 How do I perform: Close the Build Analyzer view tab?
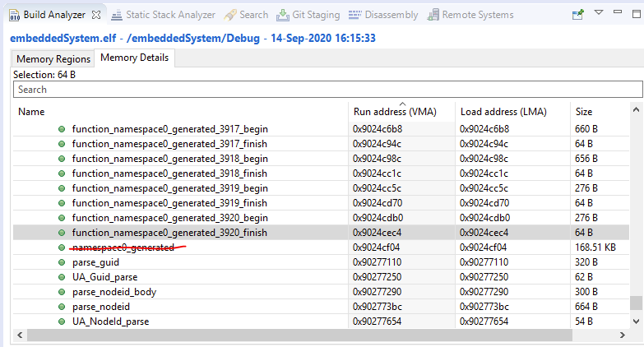click(96, 15)
